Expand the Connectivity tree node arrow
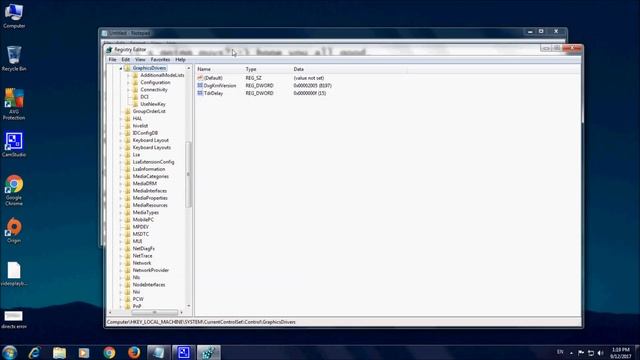Screen dimensions: 640x360 click(x=128, y=90)
